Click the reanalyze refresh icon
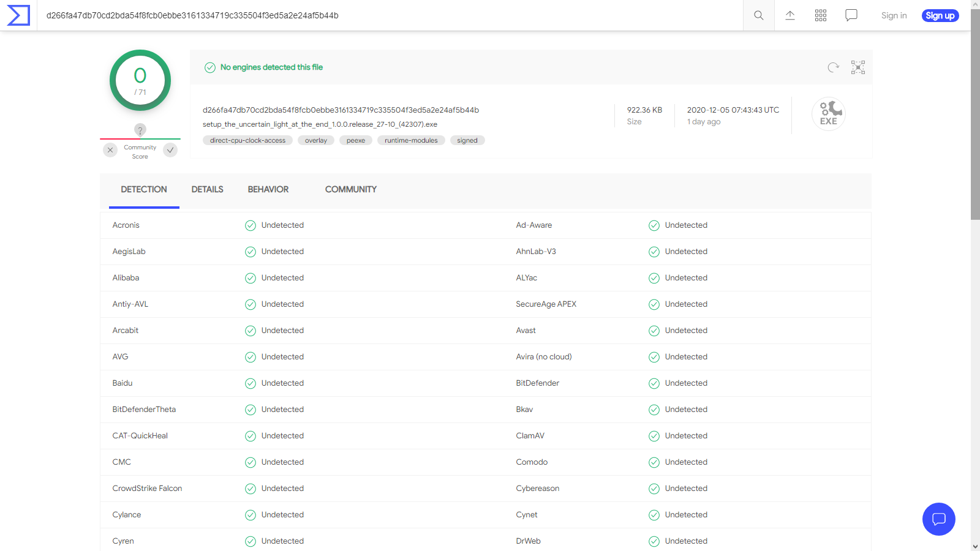The height and width of the screenshot is (551, 980). [833, 67]
